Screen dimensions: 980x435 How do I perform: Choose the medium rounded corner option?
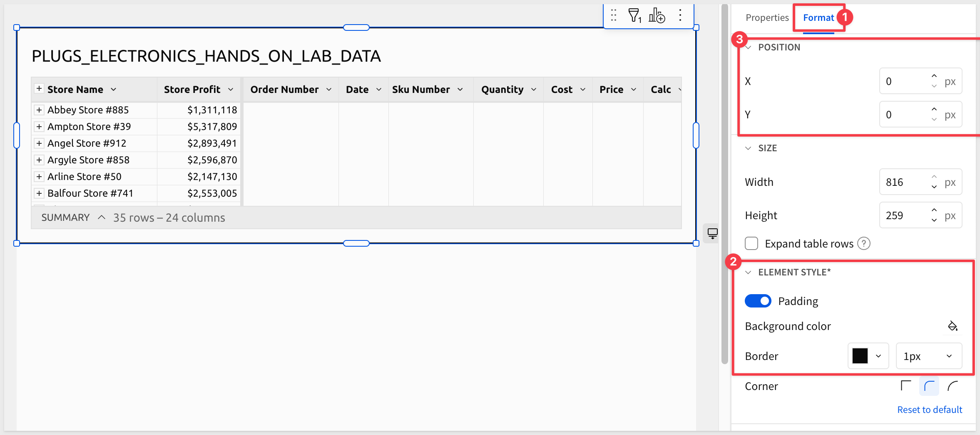click(x=929, y=386)
